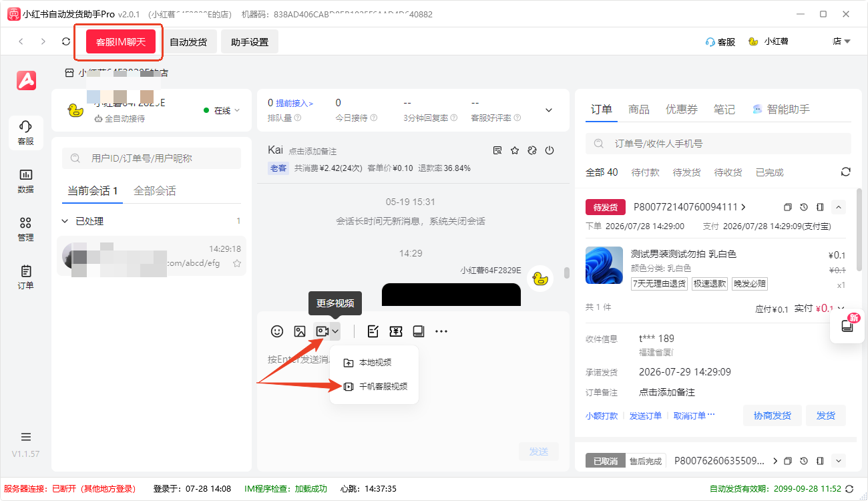This screenshot has height=501, width=868.
Task: Switch to the 商品 tab
Action: (639, 109)
